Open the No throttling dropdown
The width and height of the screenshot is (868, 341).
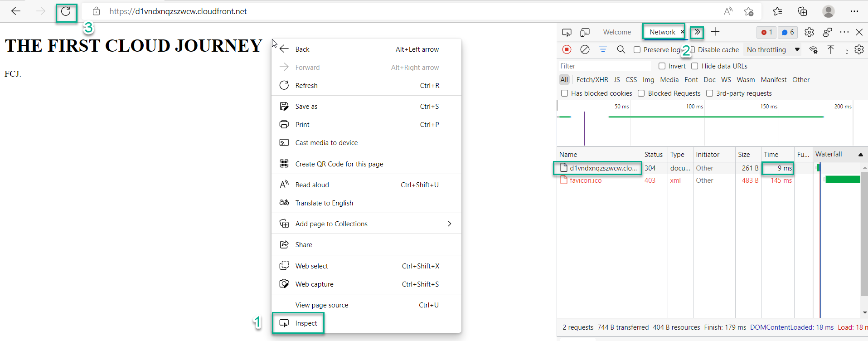coord(773,50)
